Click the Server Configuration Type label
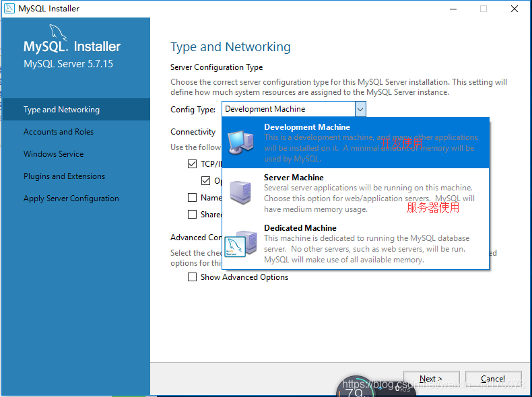 click(x=216, y=67)
